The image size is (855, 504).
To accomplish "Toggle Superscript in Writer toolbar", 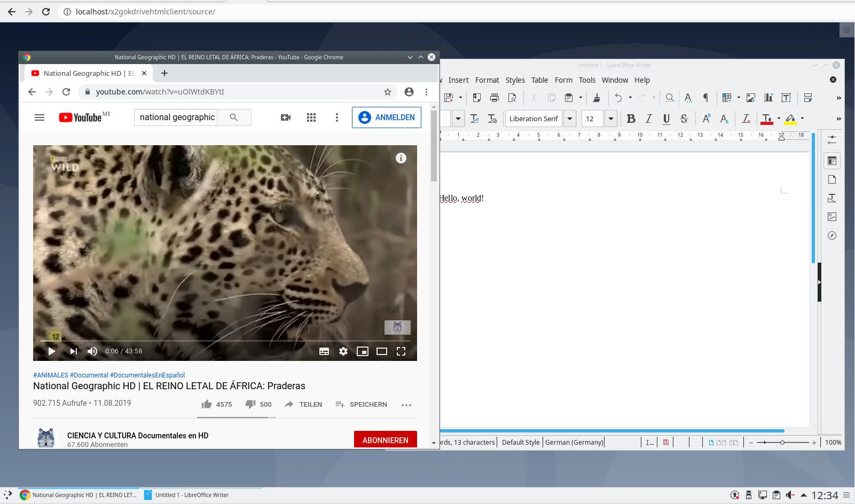I will tap(706, 119).
